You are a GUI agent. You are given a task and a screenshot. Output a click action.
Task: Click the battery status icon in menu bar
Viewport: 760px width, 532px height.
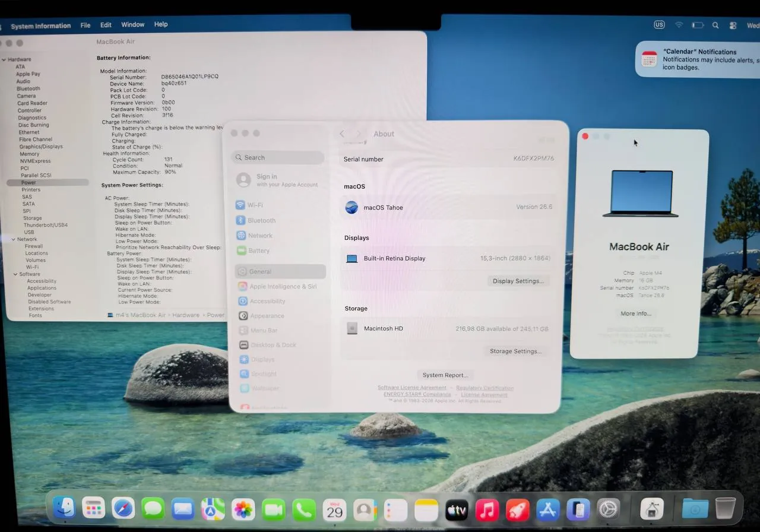(x=698, y=25)
